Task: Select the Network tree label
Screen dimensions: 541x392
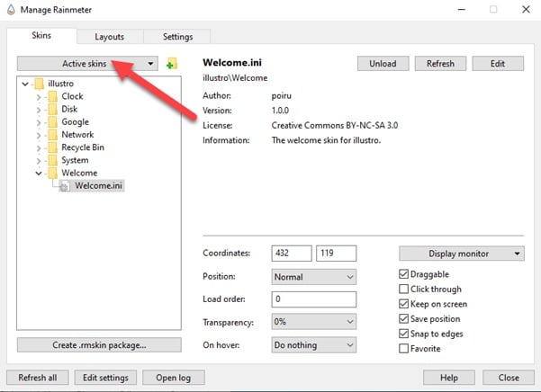Action: pos(77,135)
